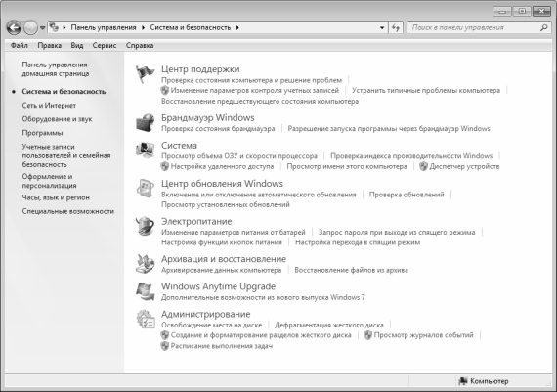
Task: Click Проверка обновлений link
Action: (407, 195)
